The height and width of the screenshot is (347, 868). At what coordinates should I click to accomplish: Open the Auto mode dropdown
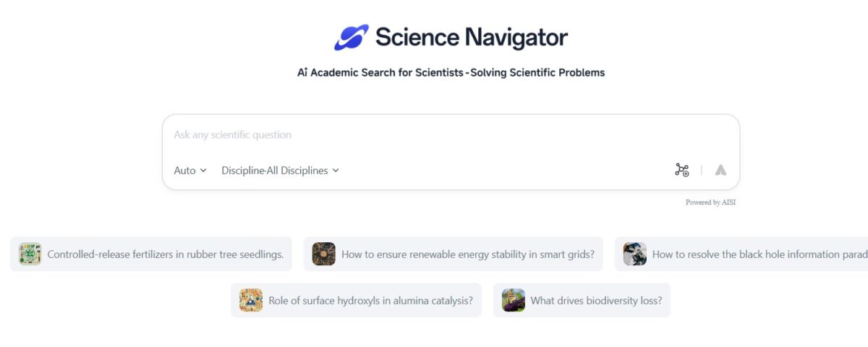pyautogui.click(x=190, y=171)
